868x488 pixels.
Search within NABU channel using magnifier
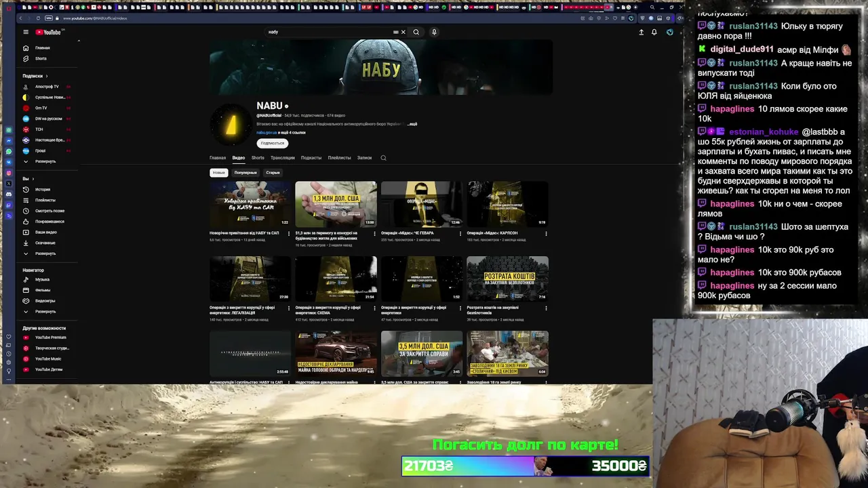pos(383,158)
